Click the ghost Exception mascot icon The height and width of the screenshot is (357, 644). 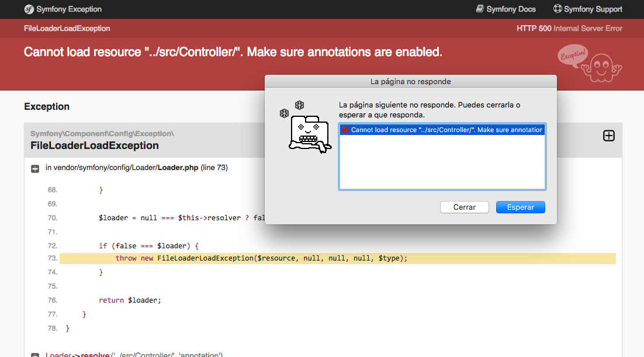[x=590, y=63]
